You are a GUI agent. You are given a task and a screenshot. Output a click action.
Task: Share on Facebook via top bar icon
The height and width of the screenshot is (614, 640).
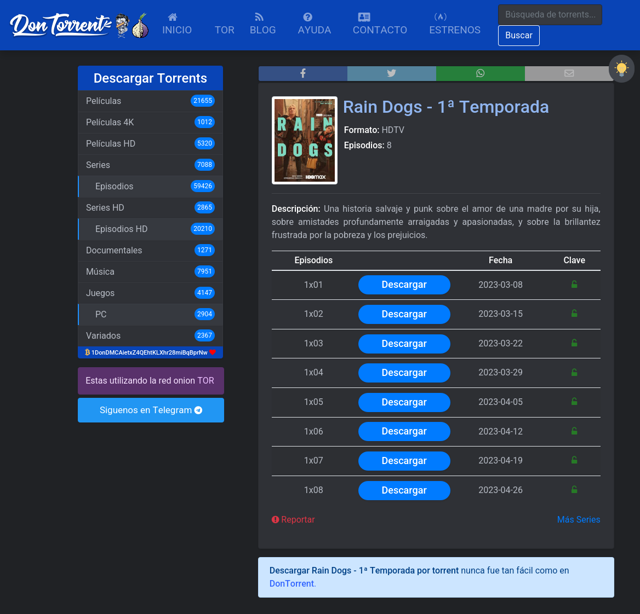pos(302,74)
